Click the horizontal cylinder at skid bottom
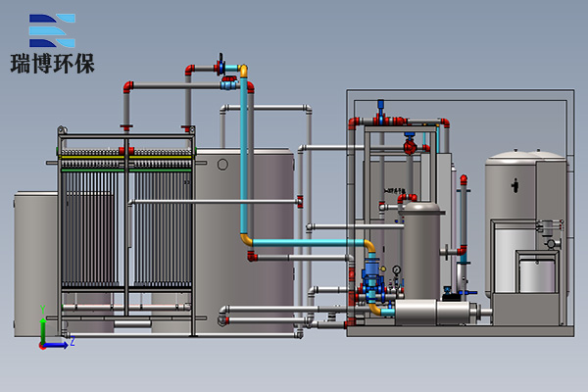The image size is (588, 392). [431, 313]
